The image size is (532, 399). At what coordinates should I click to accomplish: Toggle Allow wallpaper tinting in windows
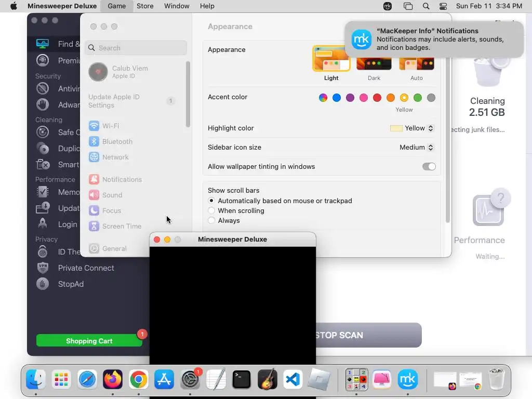tap(429, 167)
